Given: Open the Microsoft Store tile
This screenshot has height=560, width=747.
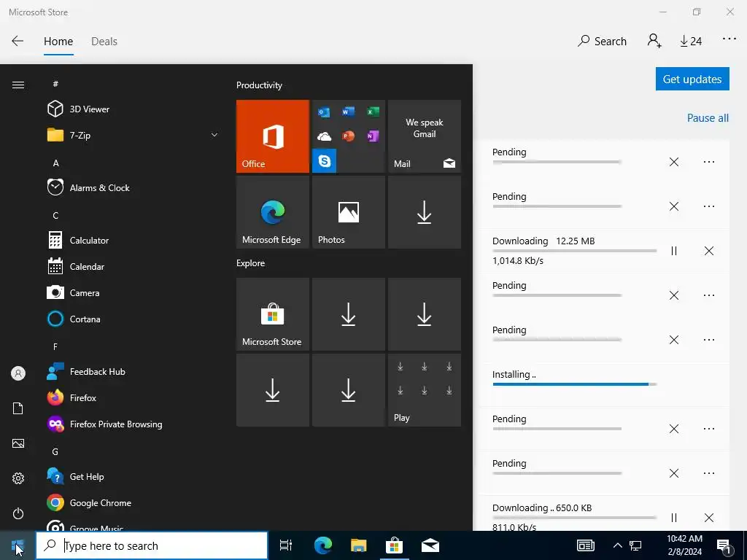Looking at the screenshot, I should (x=273, y=314).
